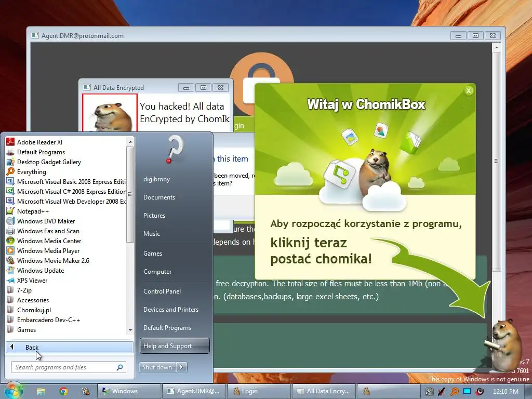Open Help and Support
Screen dimensions: 532x399
(175, 345)
